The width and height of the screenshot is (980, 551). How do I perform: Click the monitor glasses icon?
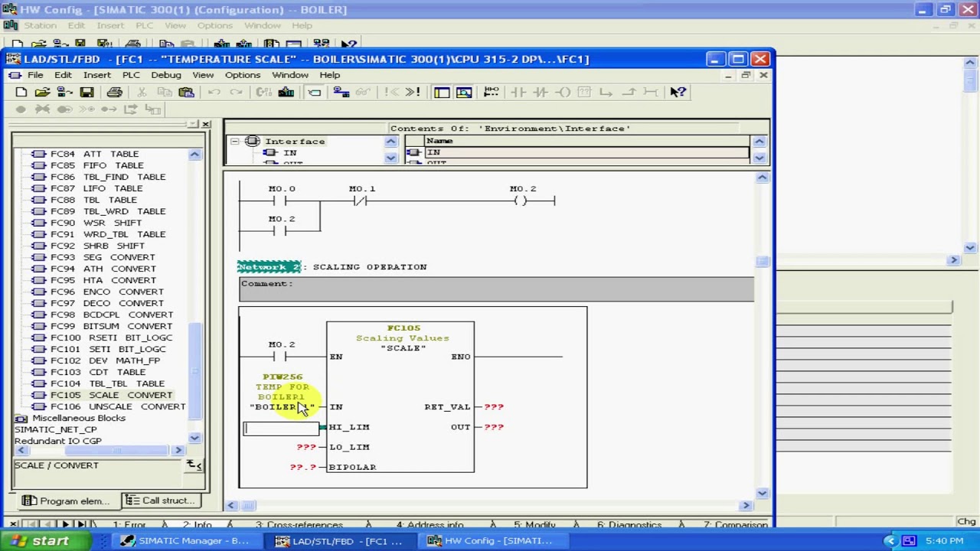pos(363,92)
